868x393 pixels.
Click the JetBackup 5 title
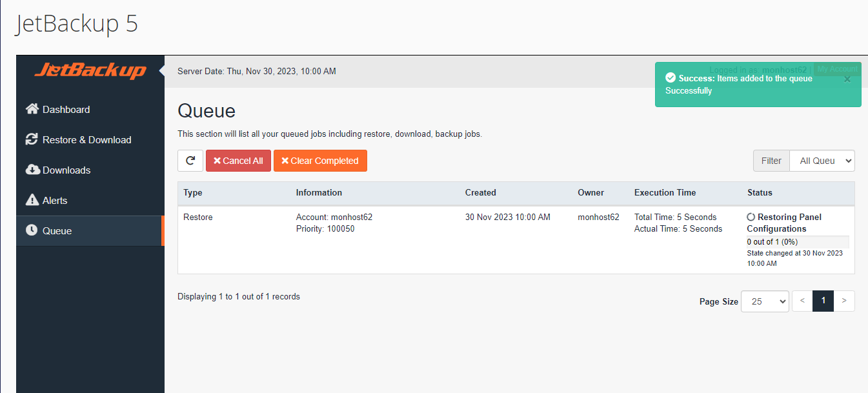[x=77, y=24]
